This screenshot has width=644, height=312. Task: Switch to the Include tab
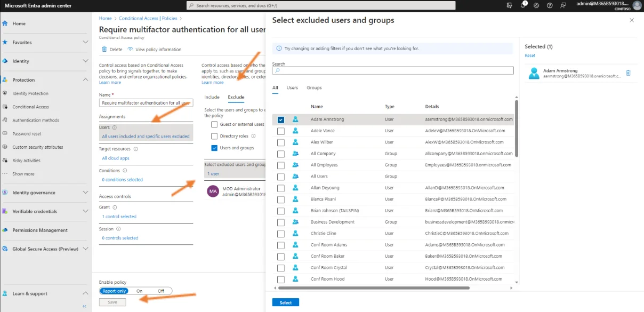click(212, 97)
